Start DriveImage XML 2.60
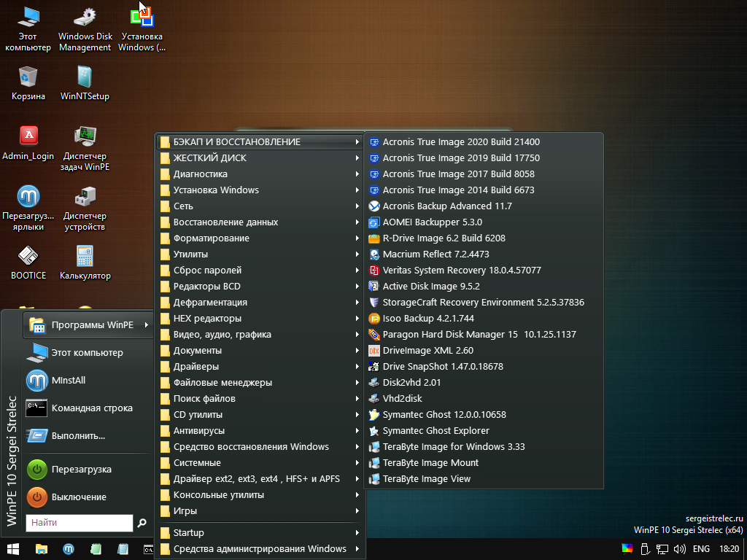The image size is (747, 560). [x=484, y=351]
